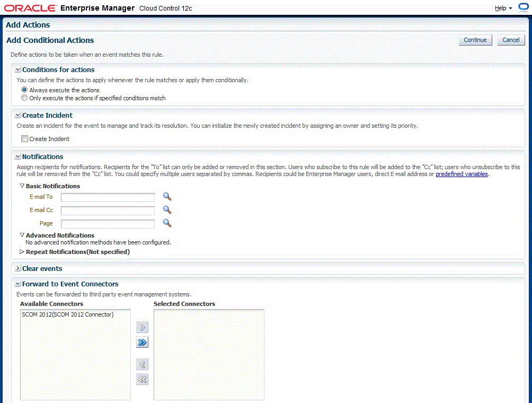Open the predefined variables link

coord(461,173)
